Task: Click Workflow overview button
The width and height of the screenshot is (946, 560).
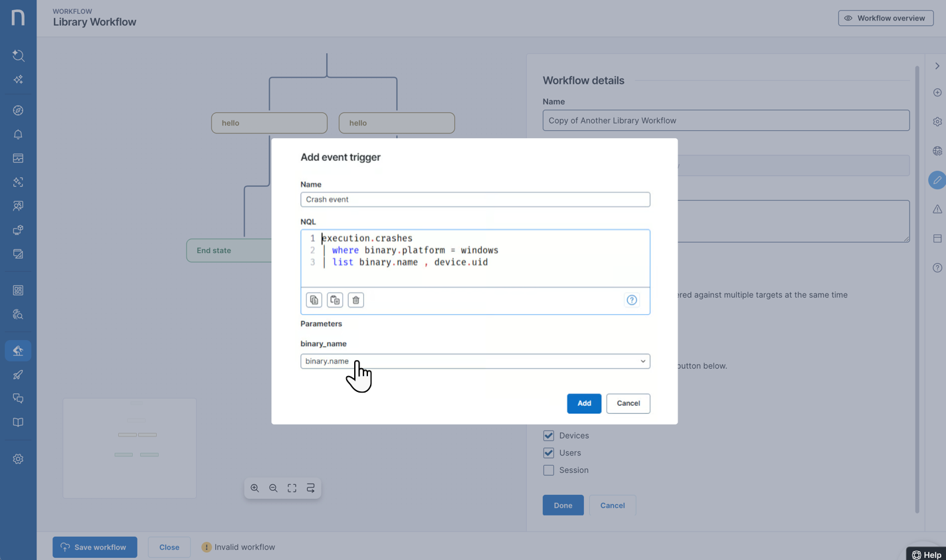Action: point(886,18)
